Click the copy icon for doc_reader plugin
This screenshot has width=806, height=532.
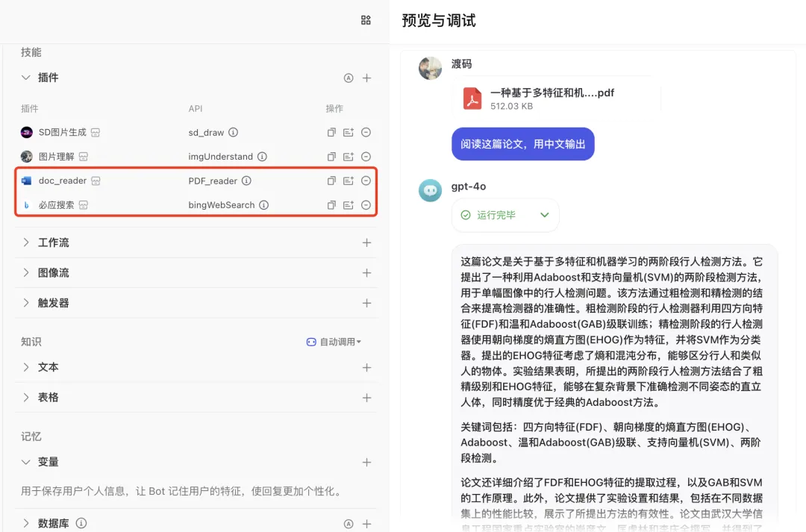[x=331, y=181]
